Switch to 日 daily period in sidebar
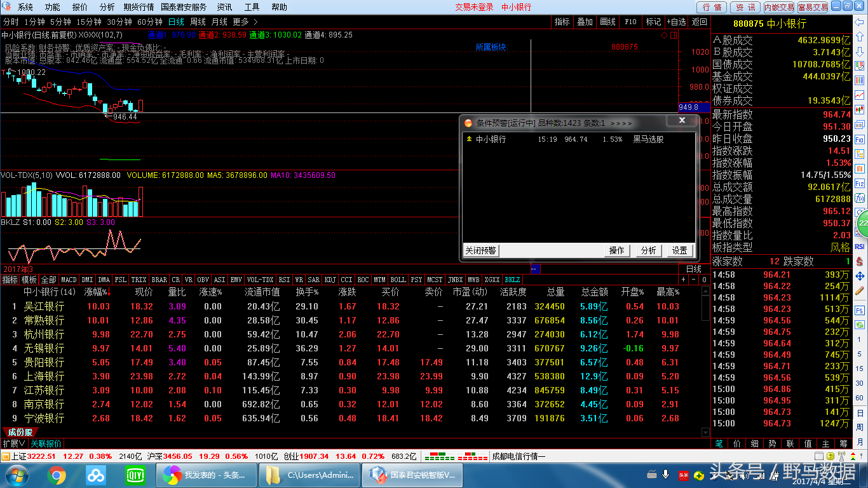Screen dimensions: 868x488 tap(860, 413)
